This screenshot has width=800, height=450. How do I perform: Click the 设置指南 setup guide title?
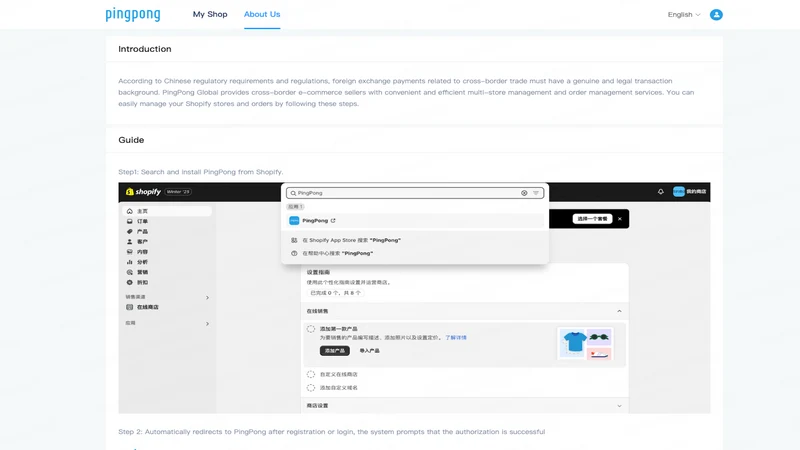coord(318,272)
